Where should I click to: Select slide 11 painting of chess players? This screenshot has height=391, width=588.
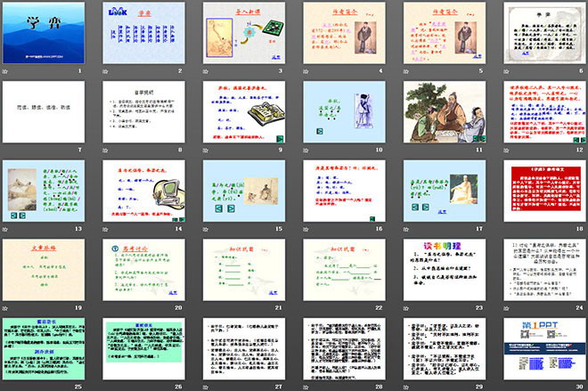(445, 112)
